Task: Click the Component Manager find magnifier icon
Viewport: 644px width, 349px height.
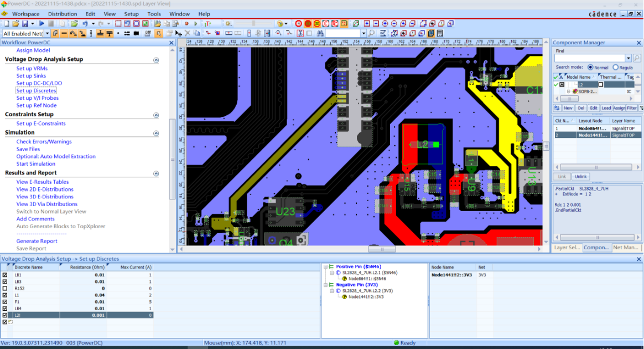Action: 637,58
